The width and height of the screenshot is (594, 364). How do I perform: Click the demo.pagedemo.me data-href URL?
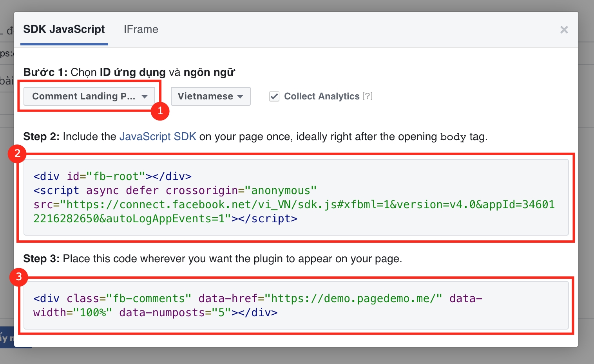[x=353, y=299]
